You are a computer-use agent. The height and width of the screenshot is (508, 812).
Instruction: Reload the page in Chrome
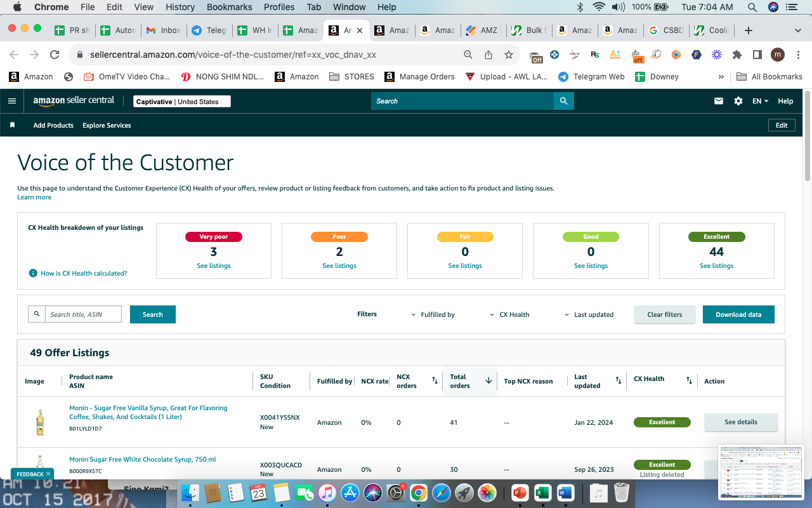click(x=55, y=55)
